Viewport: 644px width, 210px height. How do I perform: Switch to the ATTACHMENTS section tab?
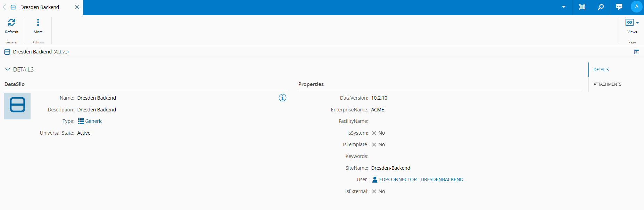point(607,84)
